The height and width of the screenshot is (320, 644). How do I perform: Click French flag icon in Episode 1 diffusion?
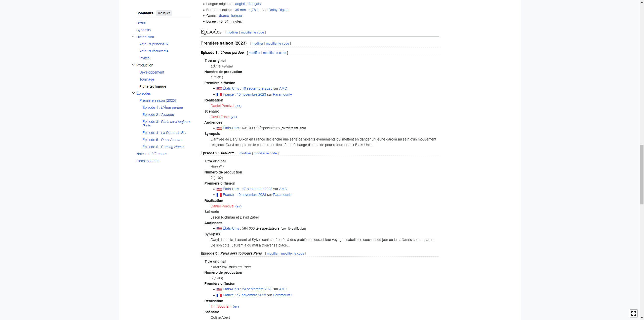click(219, 95)
